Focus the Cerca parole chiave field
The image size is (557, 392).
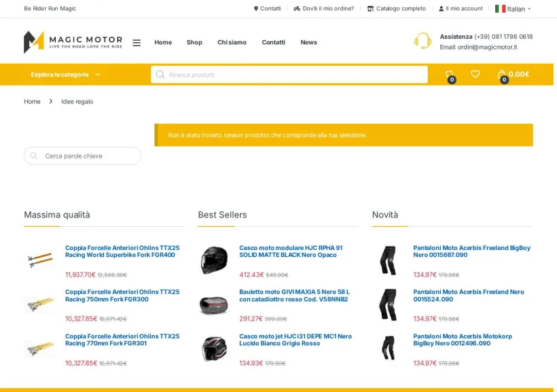tap(82, 156)
